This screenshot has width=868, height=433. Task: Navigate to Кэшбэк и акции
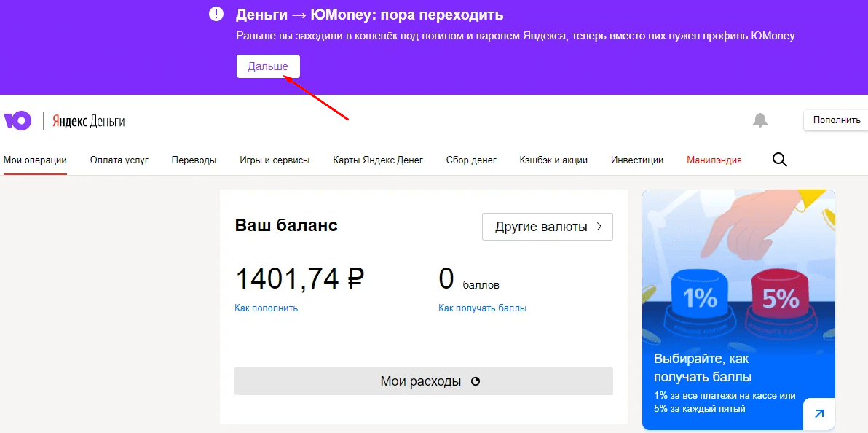[x=553, y=160]
